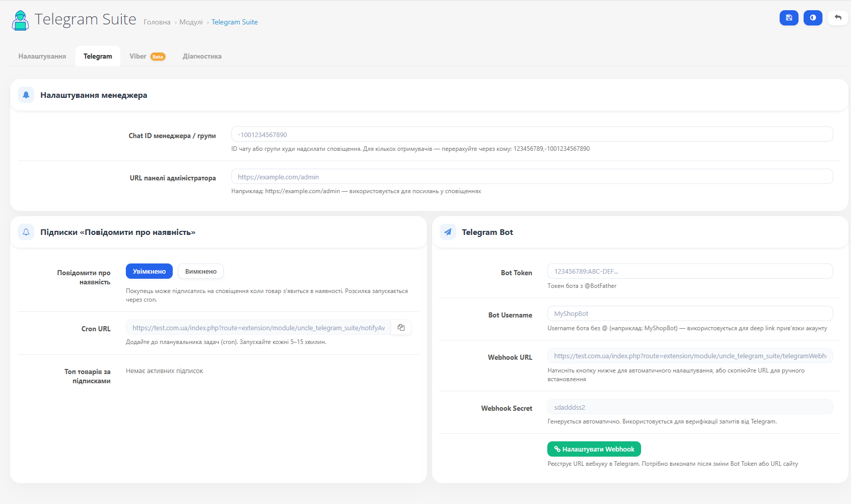The width and height of the screenshot is (851, 504).
Task: Click the Webhook URL read-only field
Action: (x=690, y=356)
